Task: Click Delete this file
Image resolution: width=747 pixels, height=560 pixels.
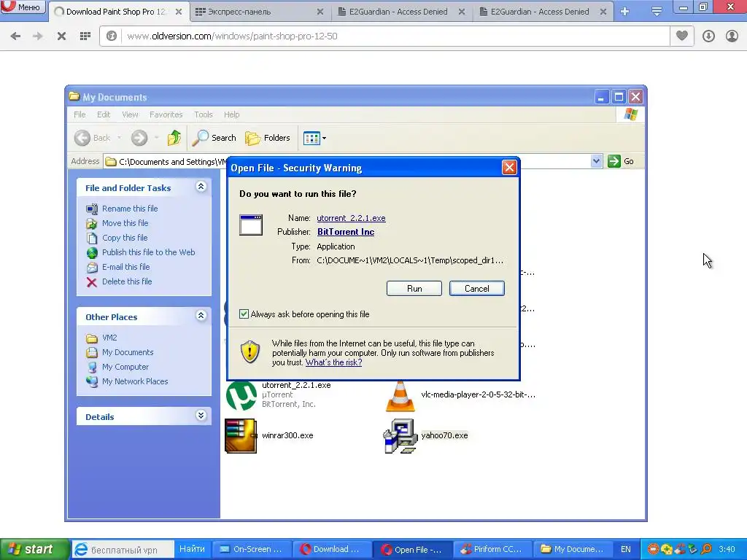Action: (127, 281)
